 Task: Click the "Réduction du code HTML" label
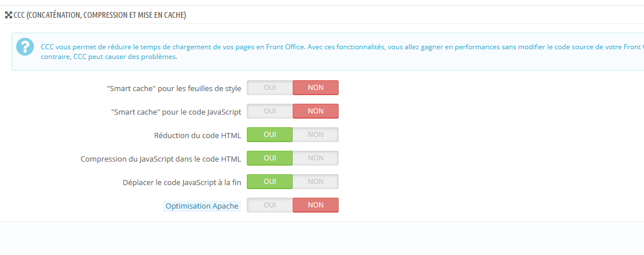tap(197, 135)
